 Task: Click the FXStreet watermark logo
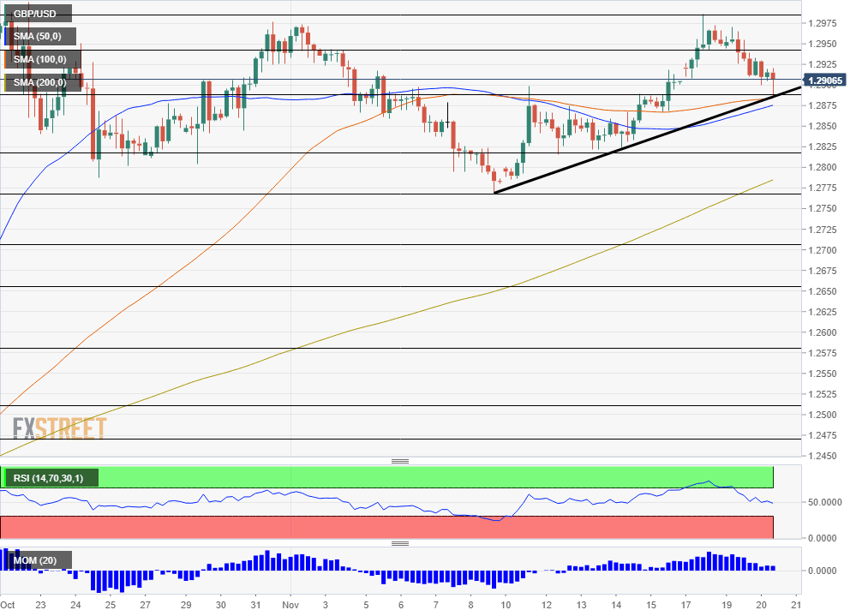[60, 428]
